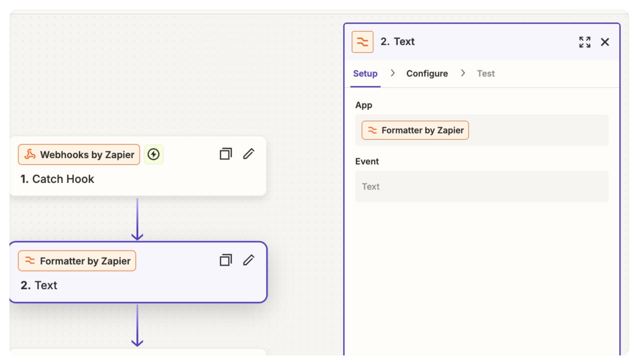Open the Event dropdown showing Text
The height and width of the screenshot is (364, 636).
[x=482, y=187]
